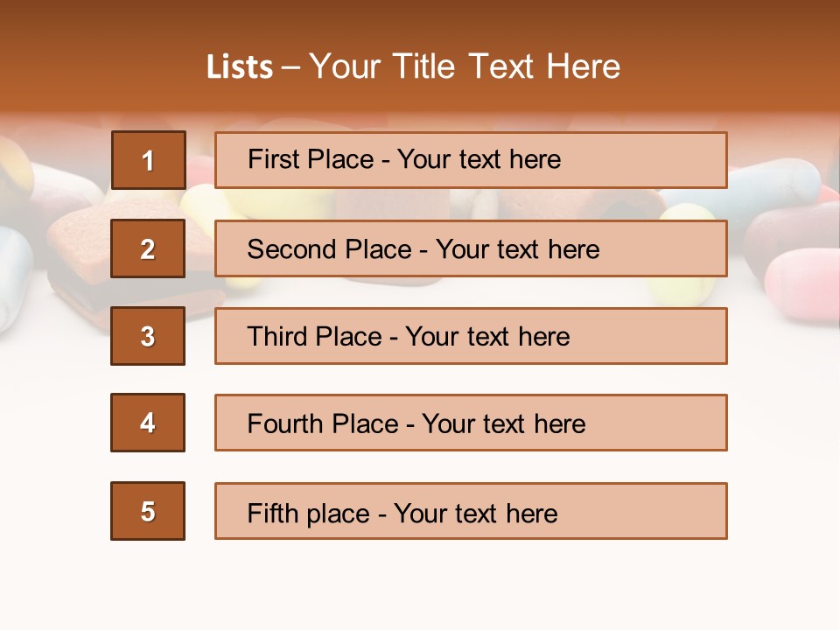Select the "Your Title Text Here" title text
This screenshot has width=840, height=630.
pyautogui.click(x=465, y=66)
